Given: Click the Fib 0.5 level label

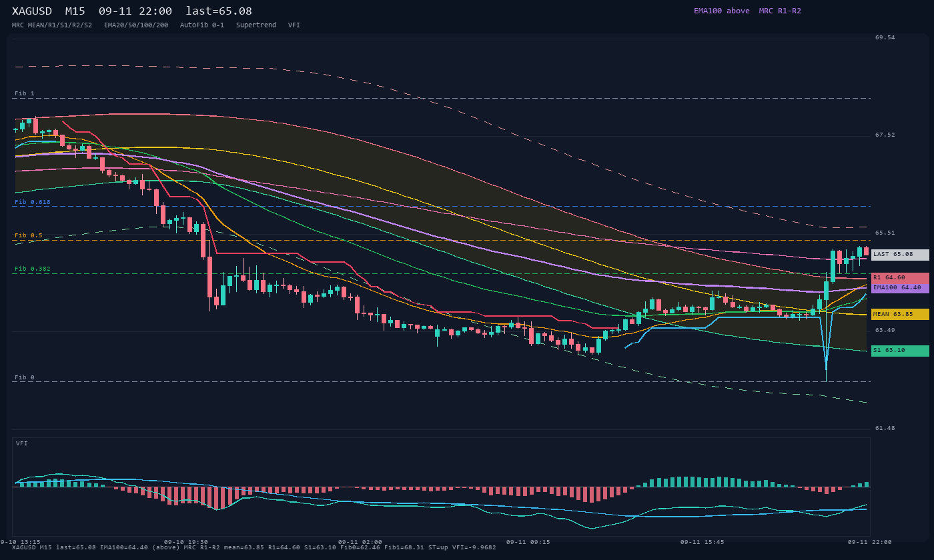Looking at the screenshot, I should (x=29, y=235).
